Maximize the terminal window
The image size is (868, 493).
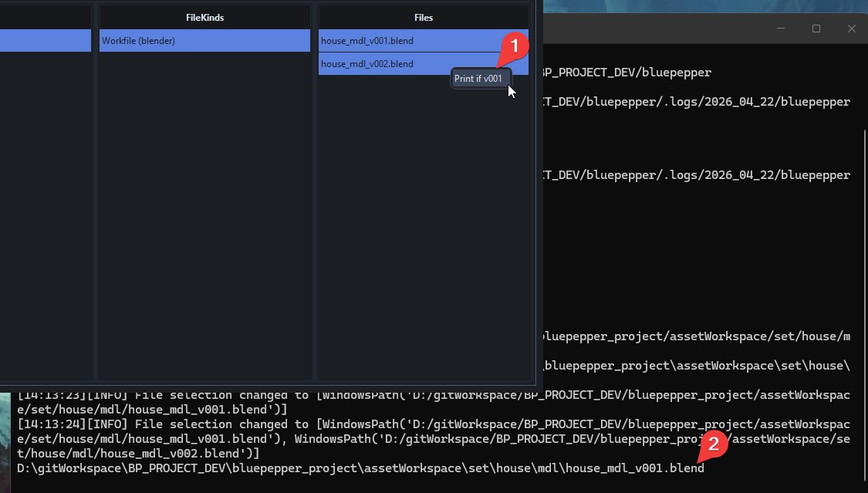[x=816, y=29]
